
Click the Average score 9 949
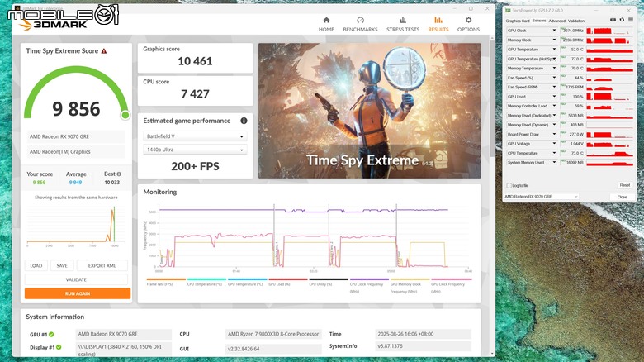76,183
